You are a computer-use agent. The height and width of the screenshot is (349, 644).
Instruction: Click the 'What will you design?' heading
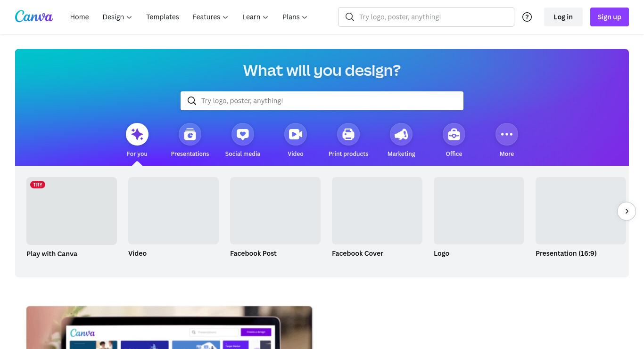click(x=322, y=70)
